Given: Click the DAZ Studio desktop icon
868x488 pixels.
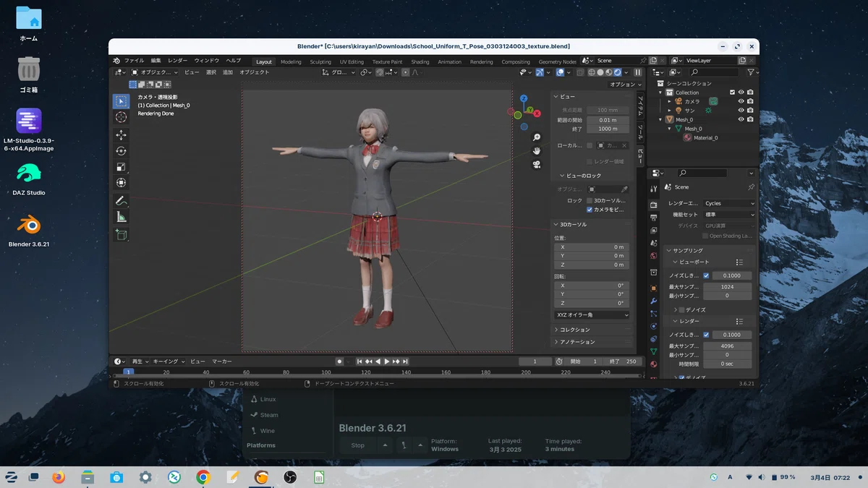Looking at the screenshot, I should (29, 178).
